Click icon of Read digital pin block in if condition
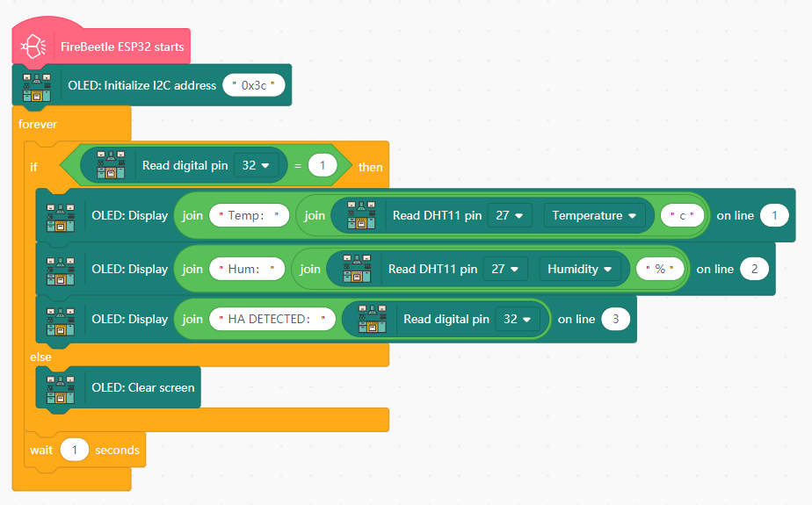 coord(110,165)
